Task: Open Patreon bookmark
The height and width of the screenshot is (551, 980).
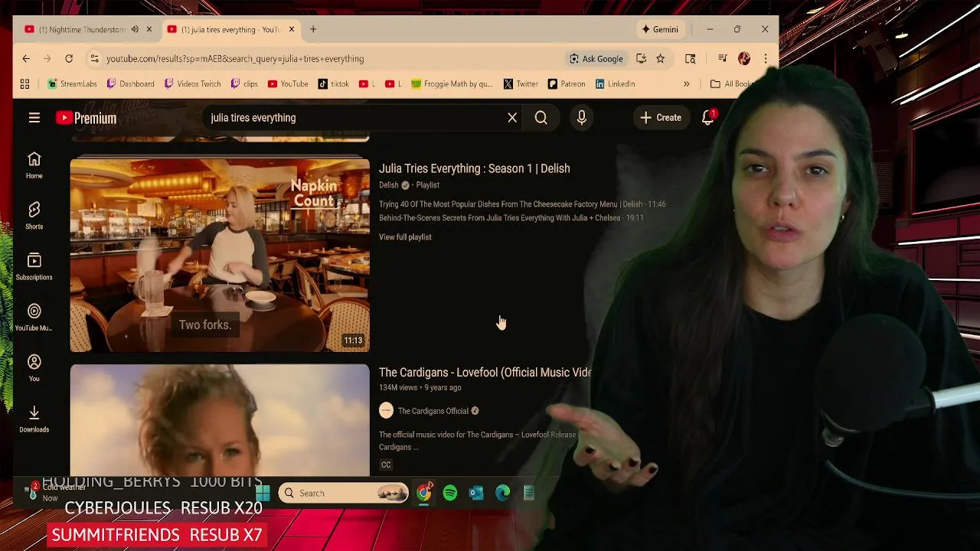Action: [x=566, y=84]
